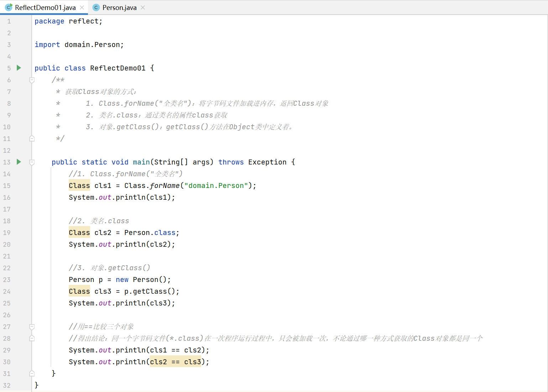Click Javadoc line '获取Class对象的方式'
Viewport: 548px width, 392px height.
tap(100, 92)
